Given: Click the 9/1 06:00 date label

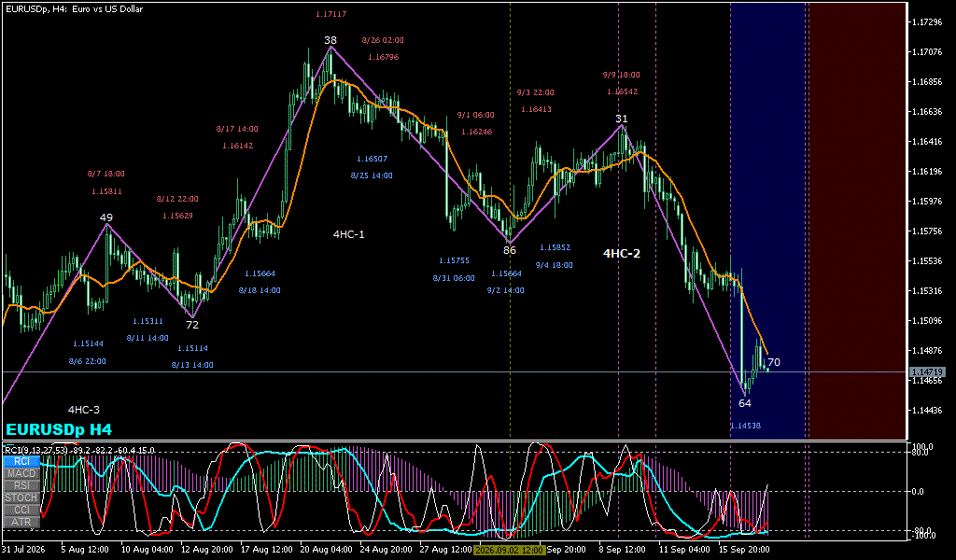Looking at the screenshot, I should click(x=476, y=115).
